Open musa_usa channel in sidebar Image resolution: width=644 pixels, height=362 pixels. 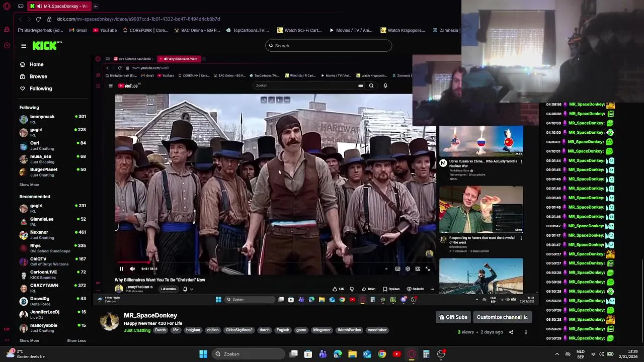pyautogui.click(x=52, y=158)
